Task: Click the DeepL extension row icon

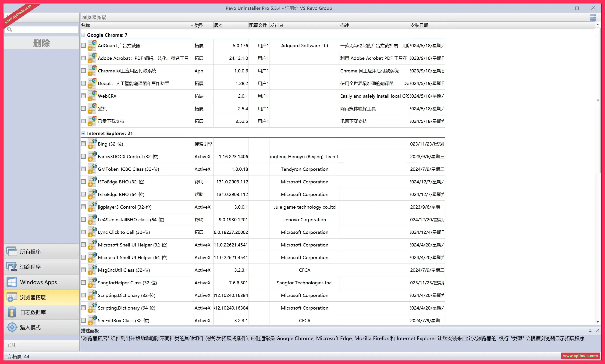Action: pyautogui.click(x=92, y=83)
